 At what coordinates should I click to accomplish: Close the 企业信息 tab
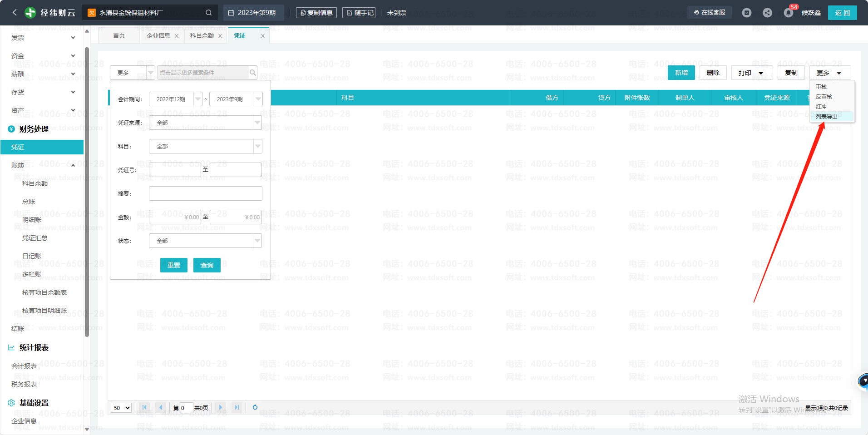tap(177, 36)
